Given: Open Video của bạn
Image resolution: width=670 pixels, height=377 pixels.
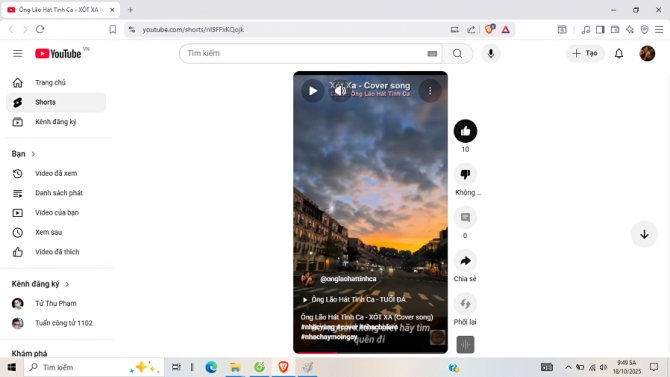Looking at the screenshot, I should click(56, 212).
